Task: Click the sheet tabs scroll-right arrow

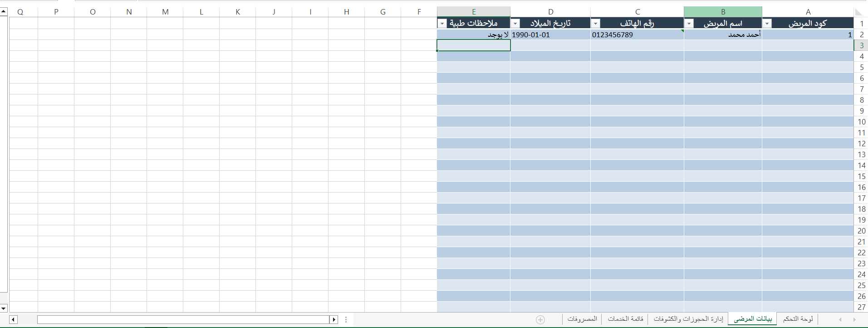Action: click(854, 319)
